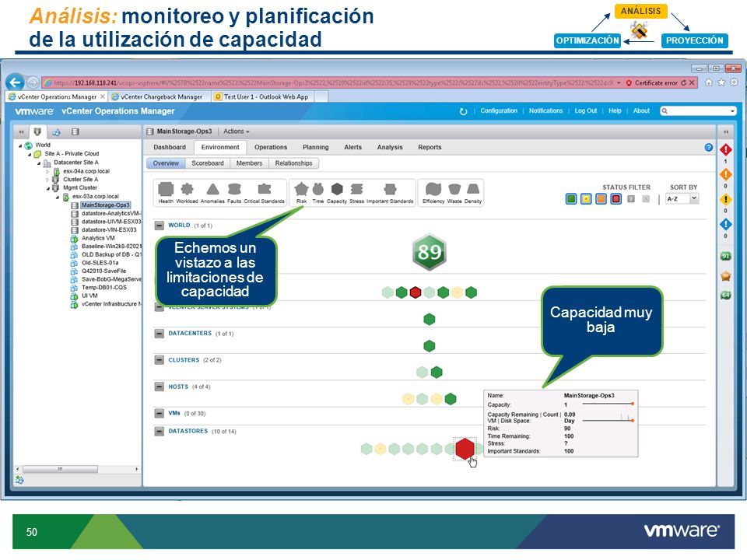Image resolution: width=747 pixels, height=560 pixels.
Task: Click the navigation tree horizontal scrollbar
Action: (60, 469)
